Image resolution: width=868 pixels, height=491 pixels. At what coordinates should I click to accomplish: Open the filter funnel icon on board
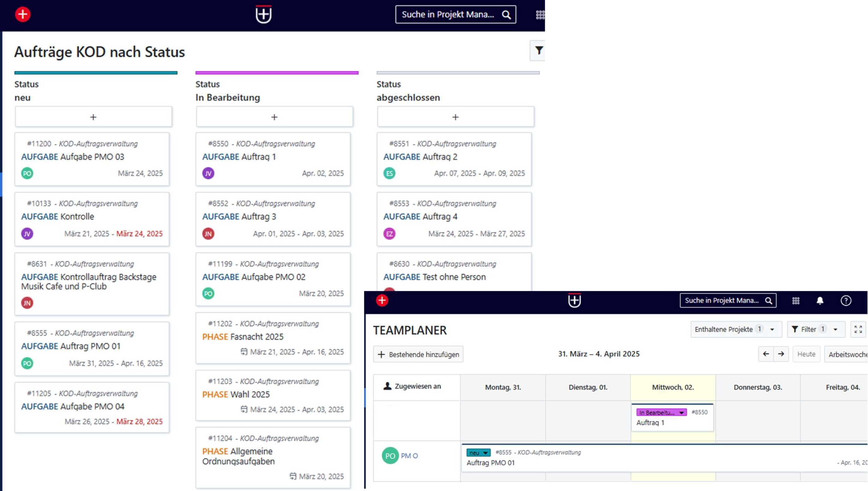pyautogui.click(x=538, y=51)
